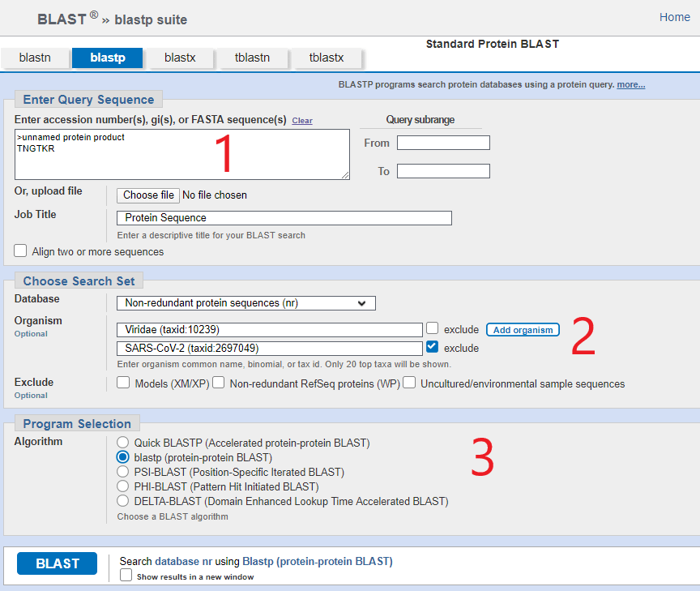Open the 'more...' help link
This screenshot has height=591, width=700.
tap(631, 84)
